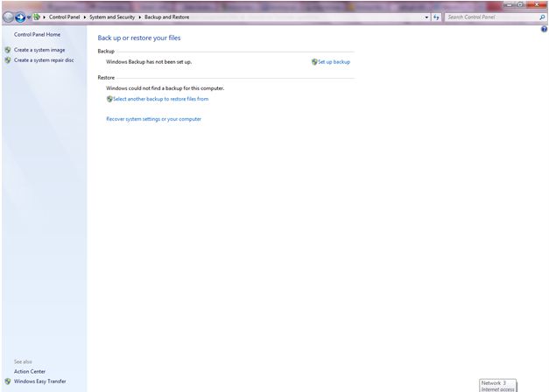This screenshot has width=549, height=392.
Task: Click the Back navigation arrow button
Action: [9, 17]
